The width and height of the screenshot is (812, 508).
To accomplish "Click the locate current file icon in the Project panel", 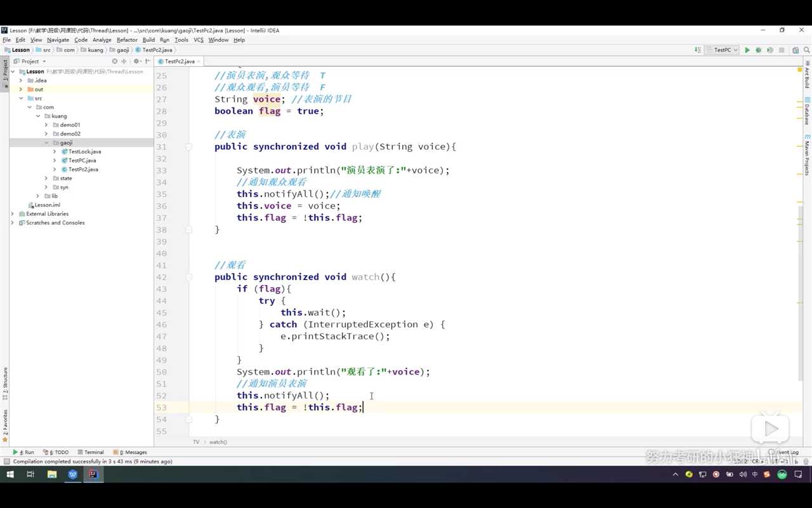I will (115, 62).
